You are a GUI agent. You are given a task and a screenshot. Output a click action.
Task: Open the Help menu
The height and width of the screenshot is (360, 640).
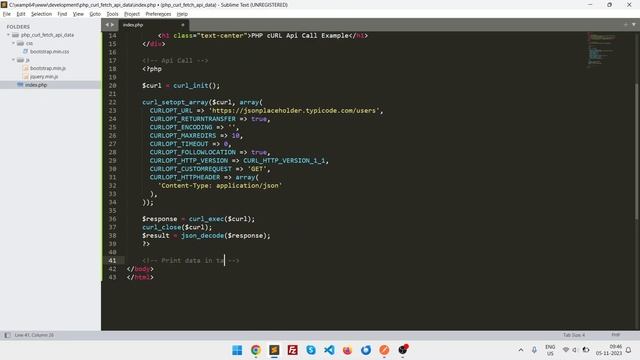pos(182,14)
